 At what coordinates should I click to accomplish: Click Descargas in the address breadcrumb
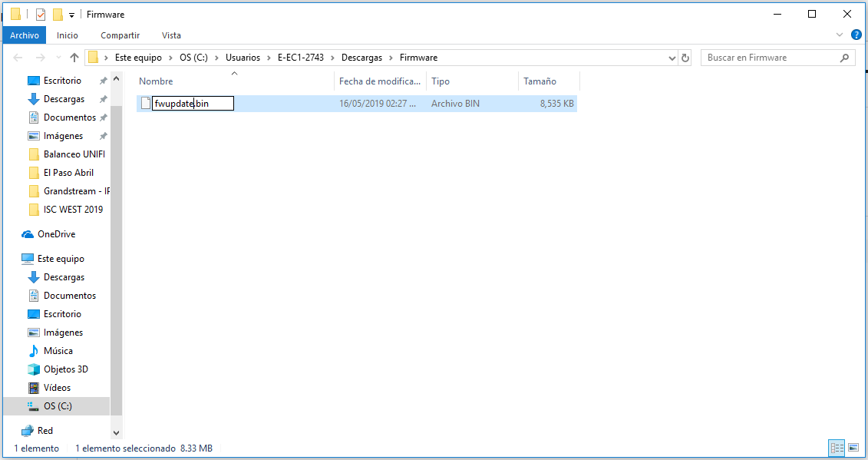point(361,58)
